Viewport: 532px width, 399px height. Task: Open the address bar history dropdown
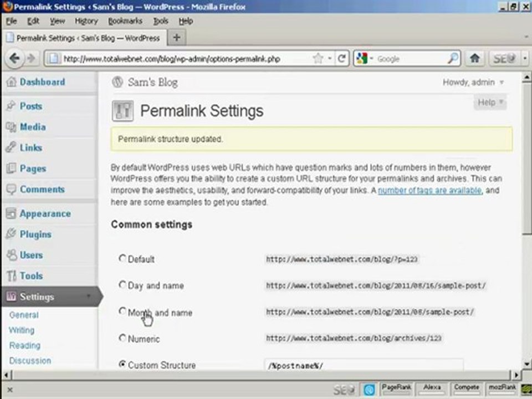tap(330, 59)
